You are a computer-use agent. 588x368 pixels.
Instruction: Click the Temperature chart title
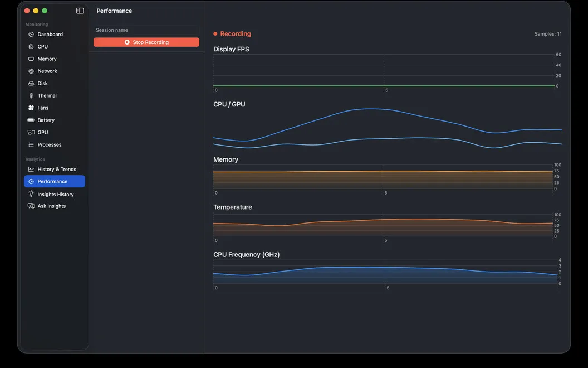tap(233, 207)
